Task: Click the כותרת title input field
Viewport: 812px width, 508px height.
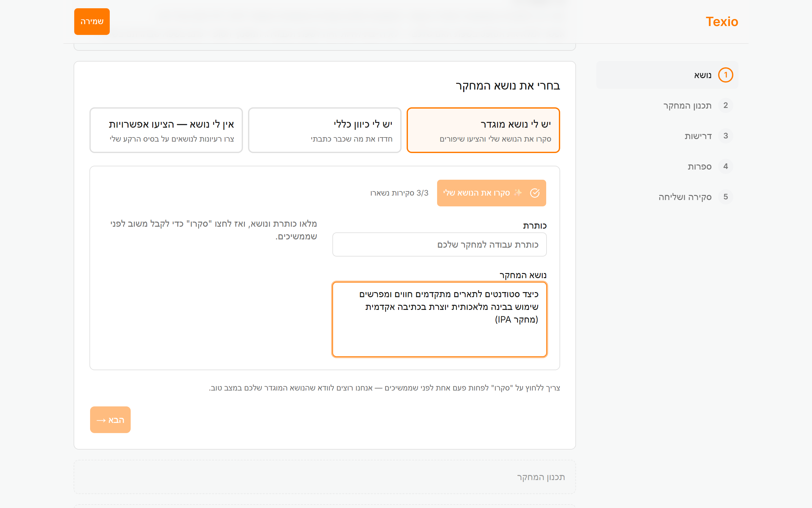Action: [439, 244]
